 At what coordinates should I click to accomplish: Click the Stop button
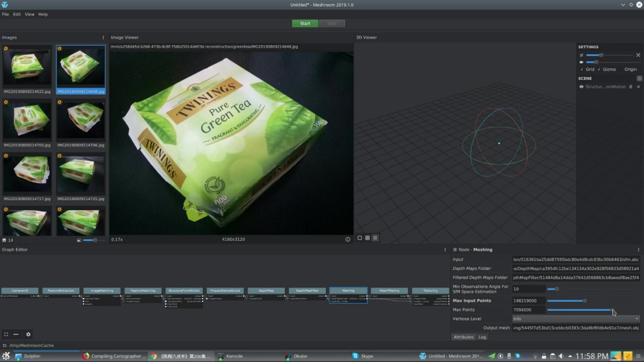pyautogui.click(x=331, y=23)
